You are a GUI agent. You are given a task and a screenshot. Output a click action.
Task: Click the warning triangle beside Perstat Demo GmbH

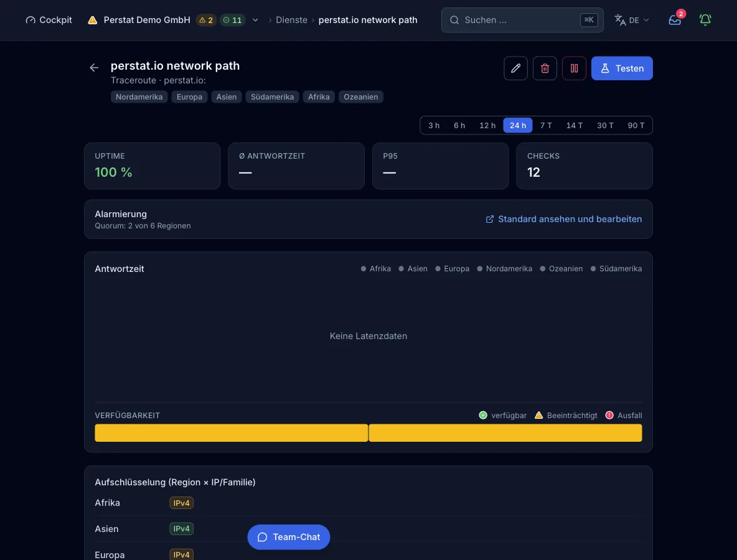(93, 20)
